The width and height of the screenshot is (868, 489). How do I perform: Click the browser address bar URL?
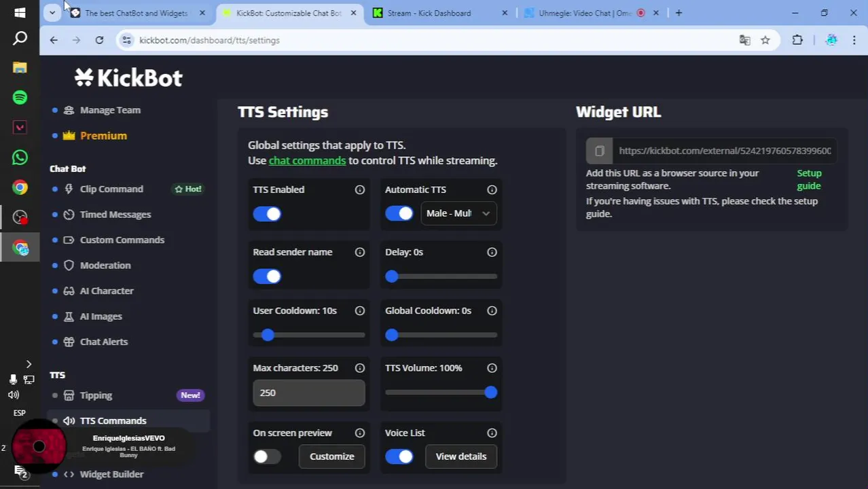[209, 40]
